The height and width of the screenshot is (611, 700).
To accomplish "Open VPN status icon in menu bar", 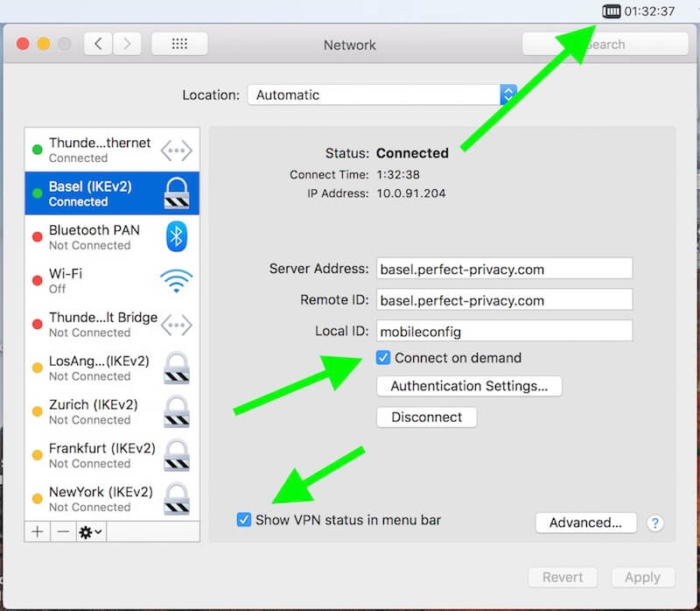I will click(611, 11).
